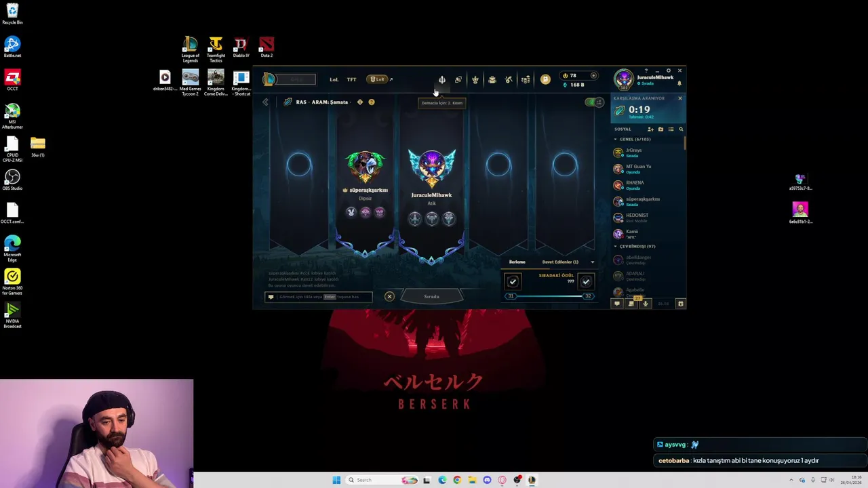Open the notification bell under profile name
868x488 pixels.
coord(679,83)
